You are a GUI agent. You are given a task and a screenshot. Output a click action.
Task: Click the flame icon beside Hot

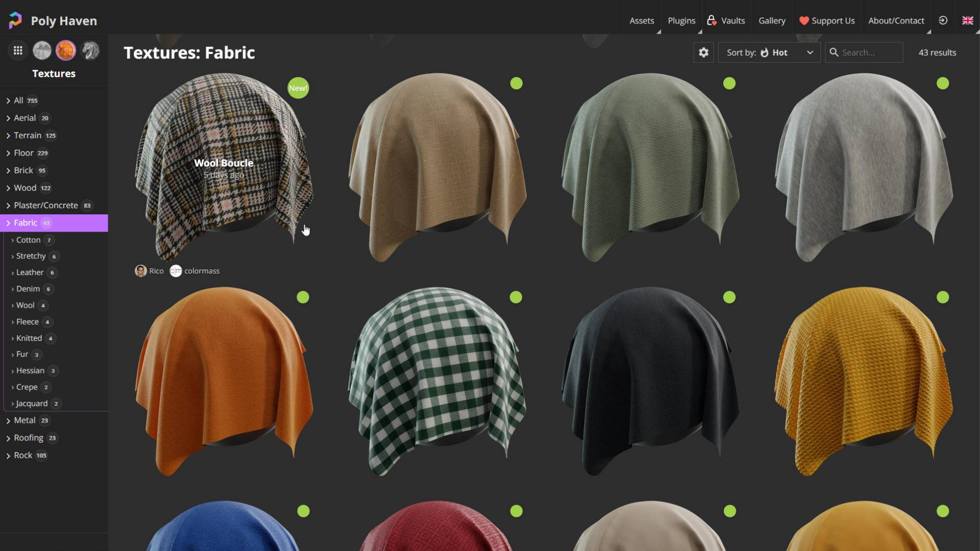click(764, 53)
